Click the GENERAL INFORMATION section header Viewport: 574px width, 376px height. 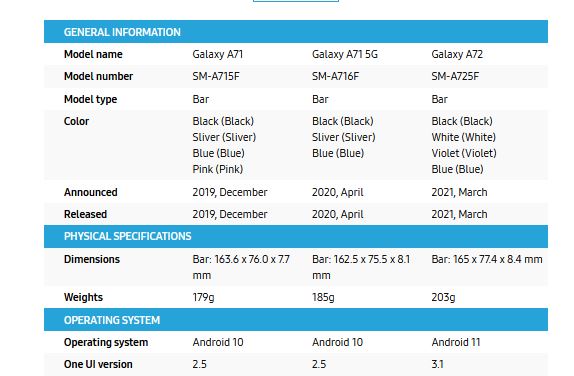pyautogui.click(x=296, y=32)
